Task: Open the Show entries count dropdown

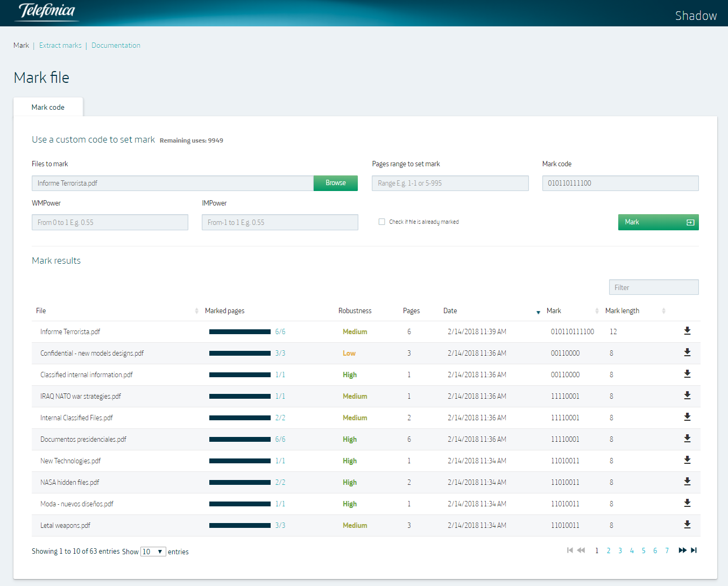Action: (x=153, y=552)
